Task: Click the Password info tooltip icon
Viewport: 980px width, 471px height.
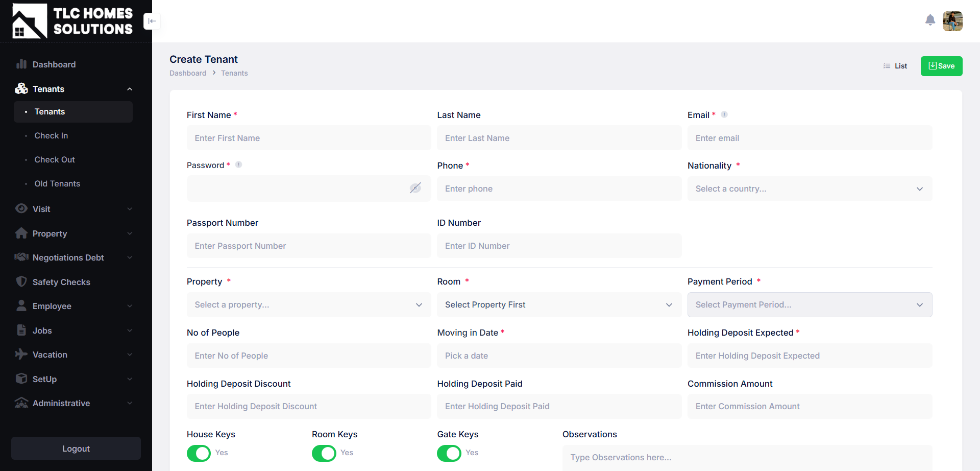Action: point(238,164)
